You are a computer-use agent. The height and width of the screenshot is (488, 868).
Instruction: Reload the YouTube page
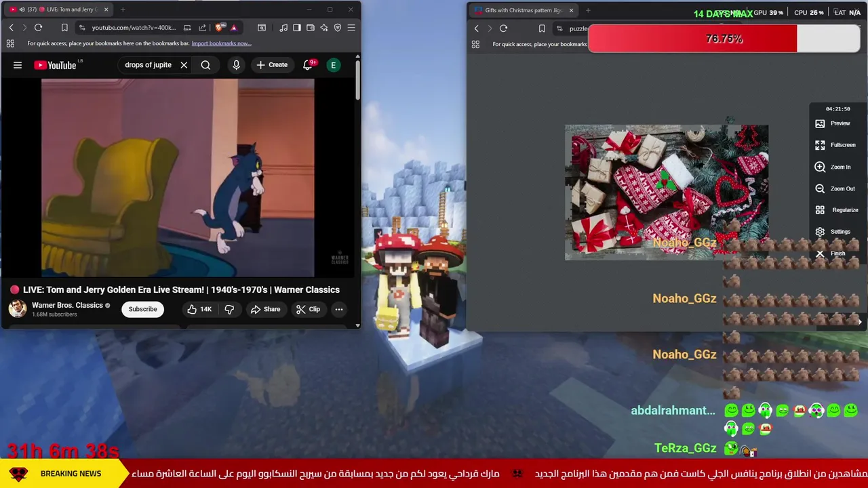point(38,28)
